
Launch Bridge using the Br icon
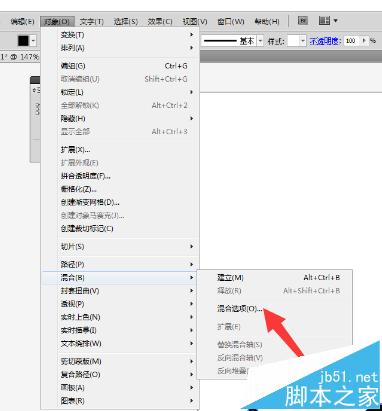click(302, 21)
